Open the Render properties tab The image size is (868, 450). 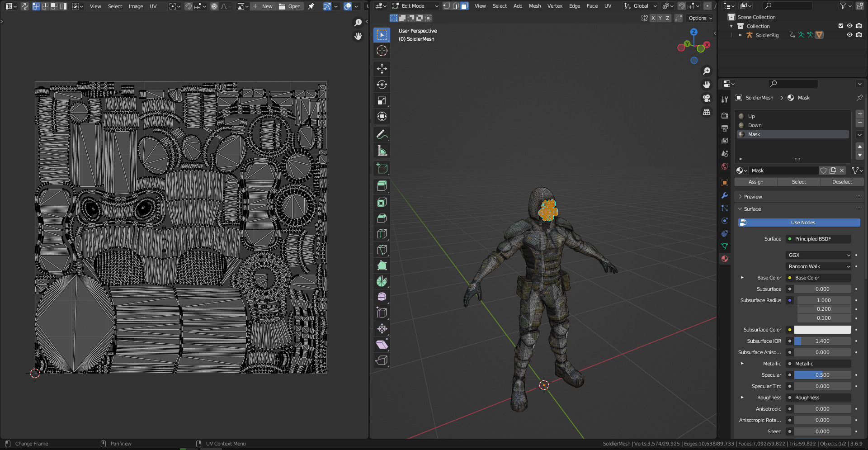click(725, 116)
